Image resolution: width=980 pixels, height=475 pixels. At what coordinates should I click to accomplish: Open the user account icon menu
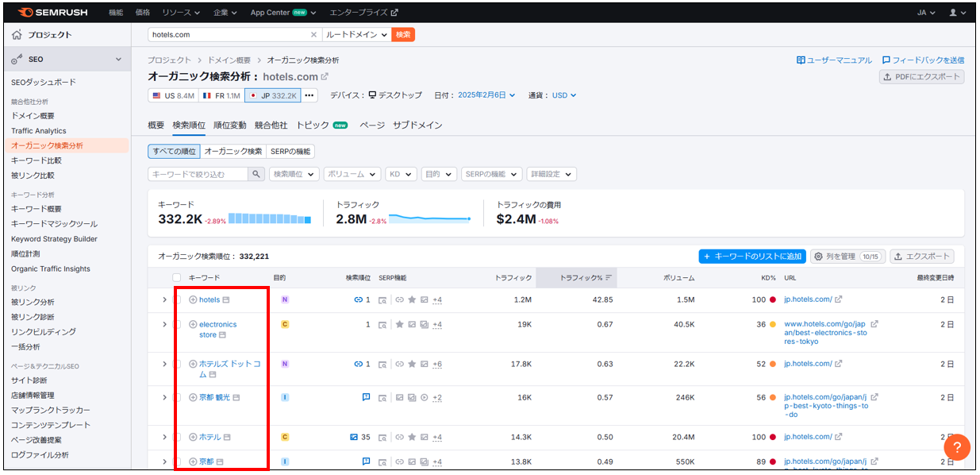point(957,13)
